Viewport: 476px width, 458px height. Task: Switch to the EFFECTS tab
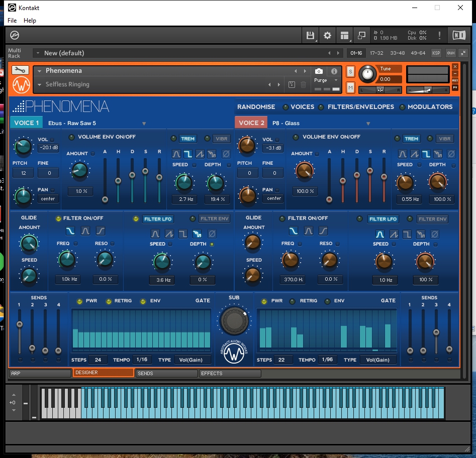click(230, 373)
